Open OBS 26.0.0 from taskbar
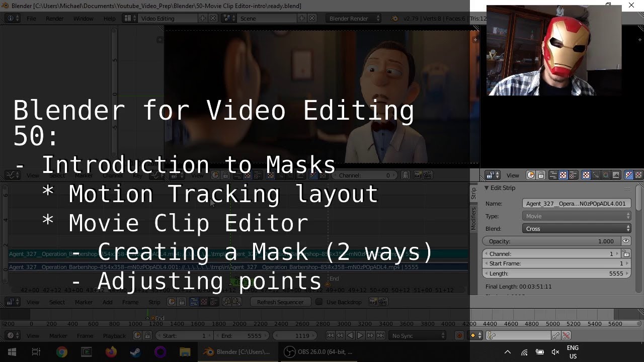 tap(318, 352)
